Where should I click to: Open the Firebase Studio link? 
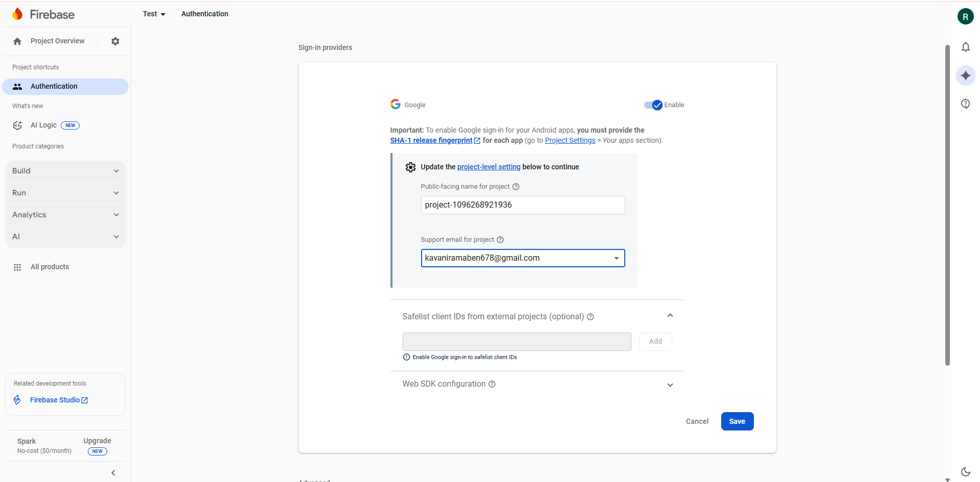click(59, 400)
